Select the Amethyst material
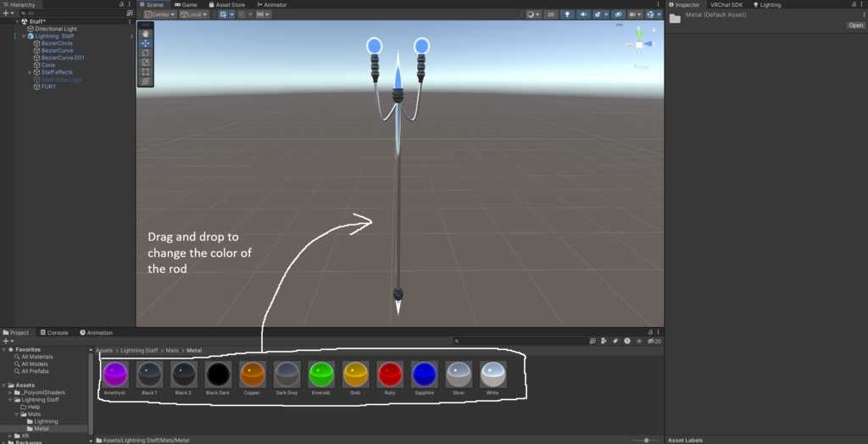 [x=115, y=378]
